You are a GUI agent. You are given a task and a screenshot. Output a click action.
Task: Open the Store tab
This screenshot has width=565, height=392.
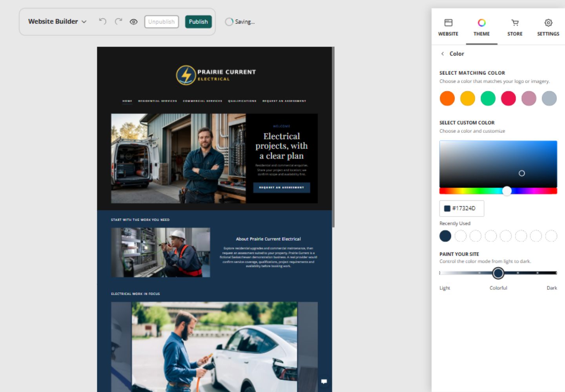coord(515,27)
